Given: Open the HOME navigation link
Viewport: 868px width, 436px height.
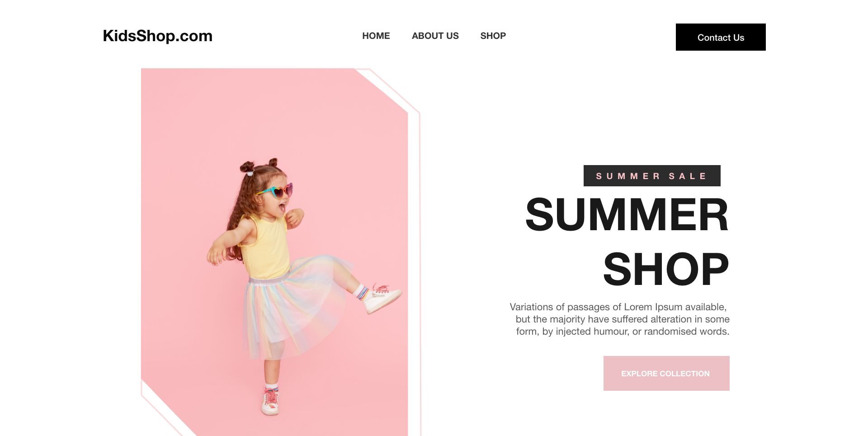Looking at the screenshot, I should tap(376, 36).
